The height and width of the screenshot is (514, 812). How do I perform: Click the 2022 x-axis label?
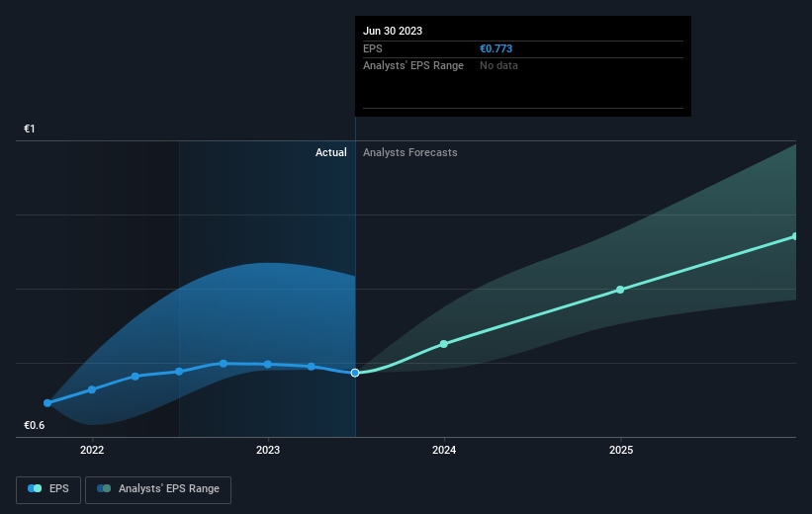pos(92,450)
